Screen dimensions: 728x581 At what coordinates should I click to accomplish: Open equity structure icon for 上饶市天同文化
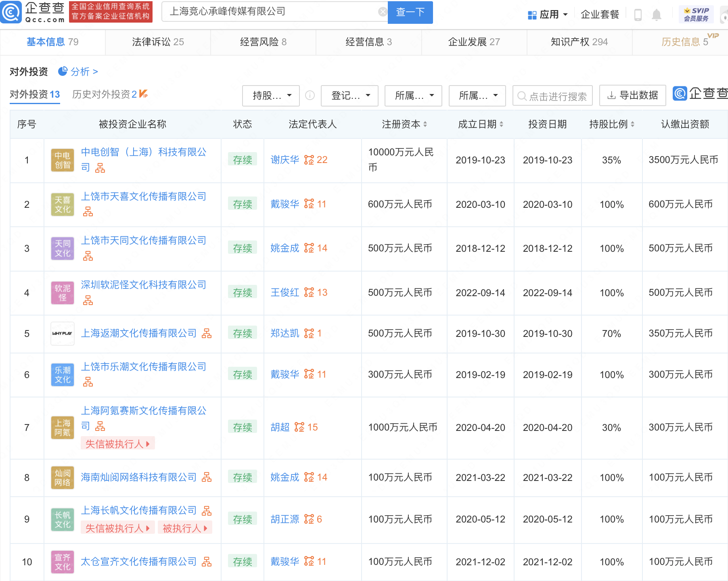[x=88, y=256]
